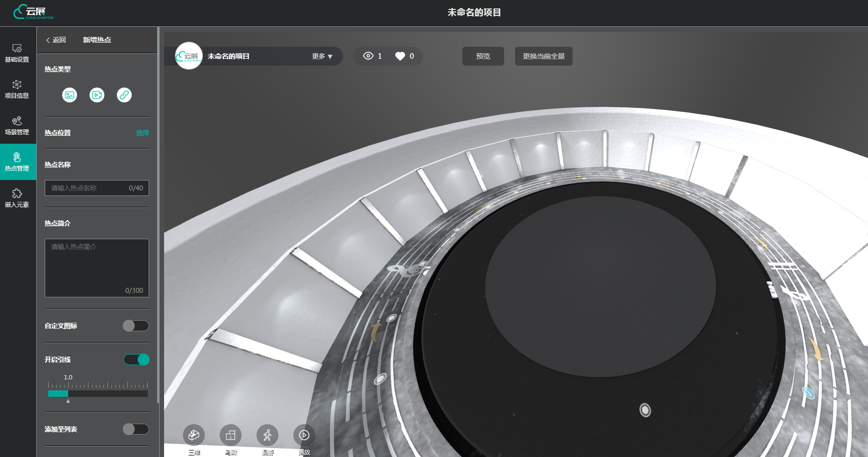The height and width of the screenshot is (457, 868).
Task: Click the lead-line length slider track
Action: [98, 393]
